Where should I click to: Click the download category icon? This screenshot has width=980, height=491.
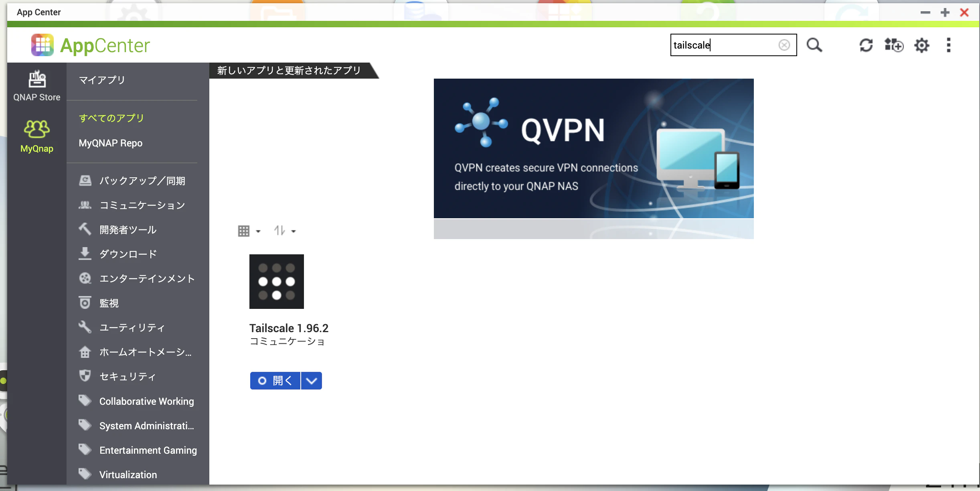pos(85,254)
